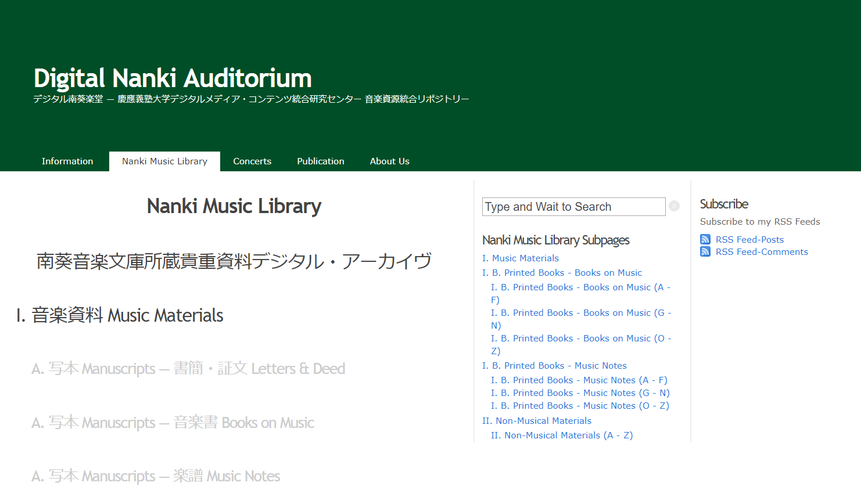Open the Publication page
The height and width of the screenshot is (504, 861).
[320, 161]
